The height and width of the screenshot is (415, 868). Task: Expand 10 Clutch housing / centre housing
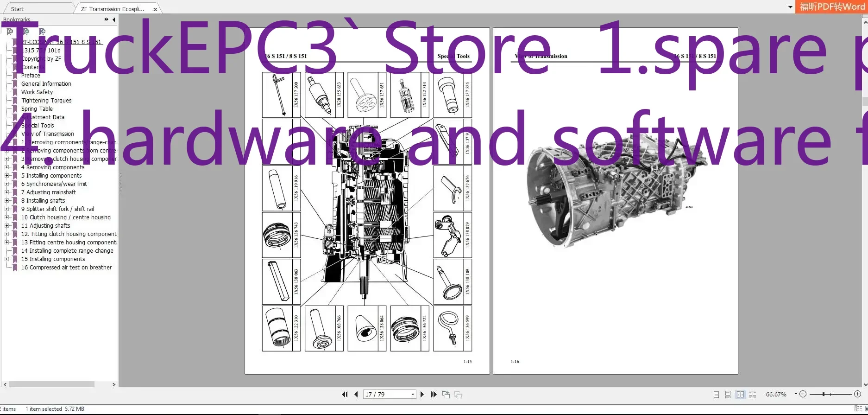coord(7,217)
